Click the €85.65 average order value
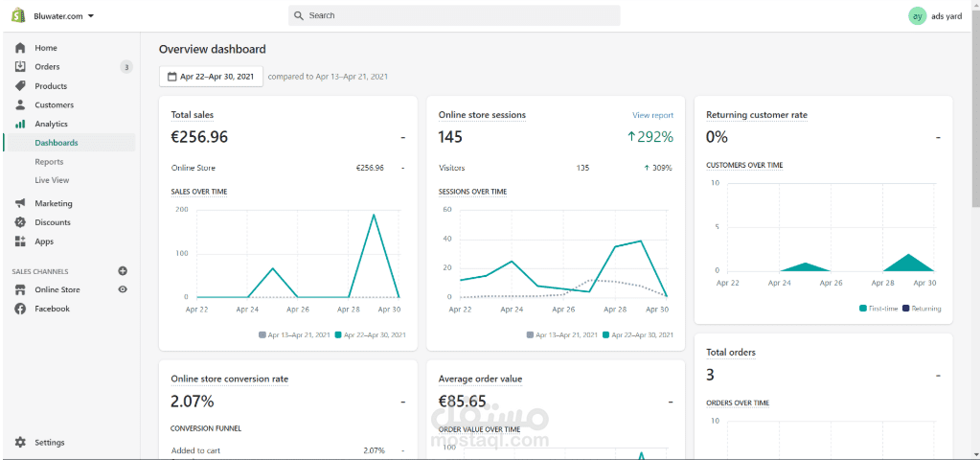The width and height of the screenshot is (980, 460). click(x=463, y=401)
